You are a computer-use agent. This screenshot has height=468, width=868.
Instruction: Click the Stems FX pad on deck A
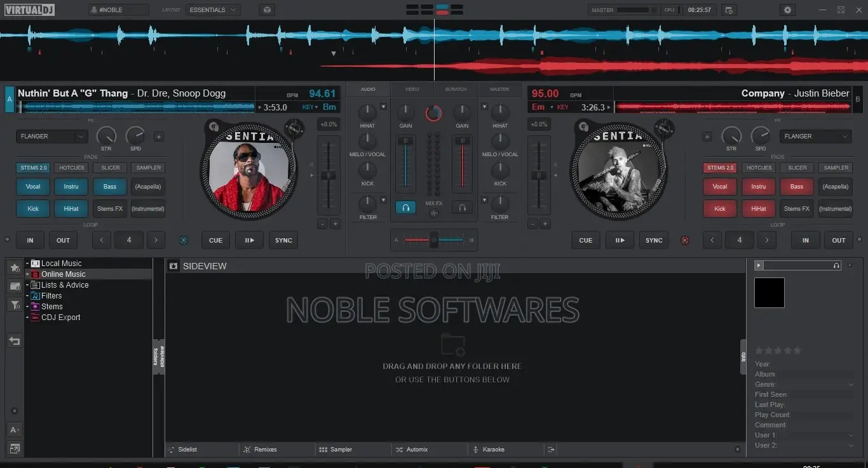(110, 208)
